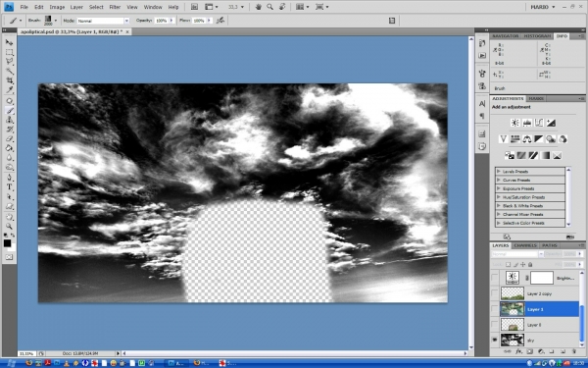The image size is (588, 368).
Task: Swap foreground and background colors
Action: tap(13, 236)
